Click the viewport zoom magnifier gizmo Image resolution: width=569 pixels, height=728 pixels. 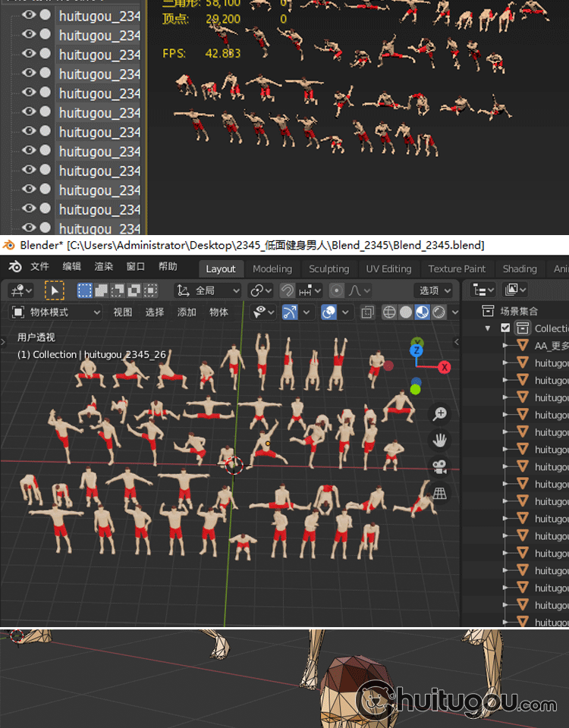[439, 413]
